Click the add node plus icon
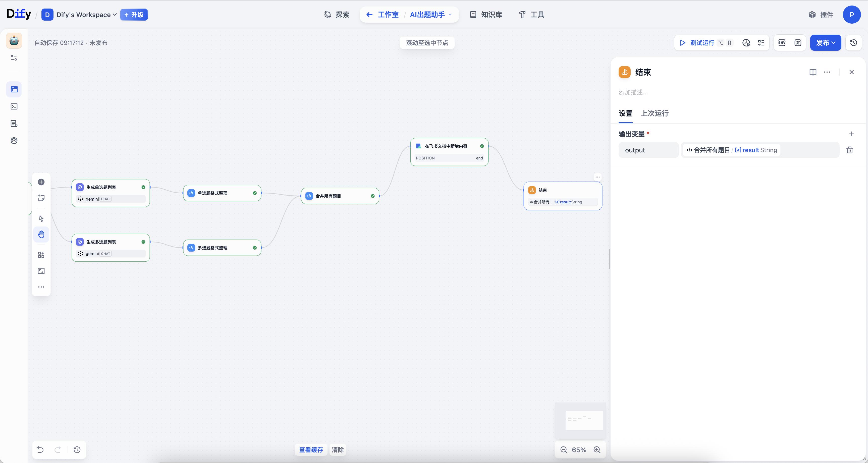Viewport: 868px width, 463px height. point(41,182)
